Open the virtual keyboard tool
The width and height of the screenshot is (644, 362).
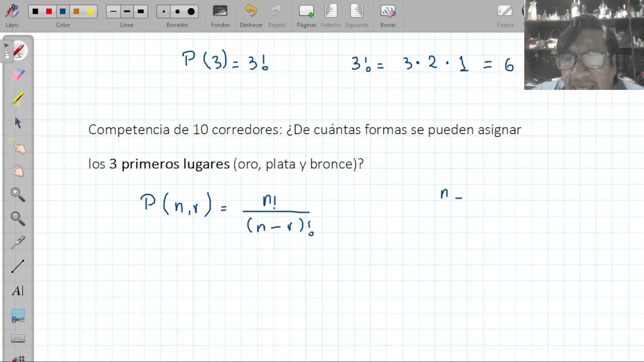pos(18,339)
